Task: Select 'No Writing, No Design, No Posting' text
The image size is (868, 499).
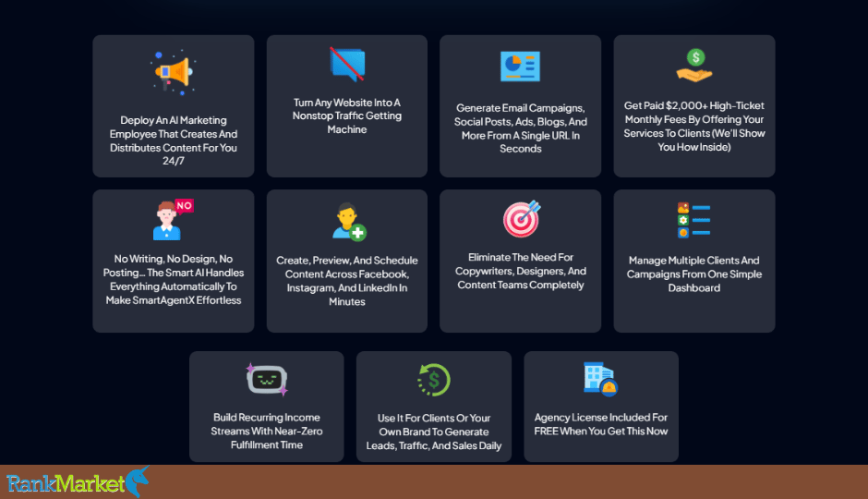Action: pyautogui.click(x=174, y=266)
